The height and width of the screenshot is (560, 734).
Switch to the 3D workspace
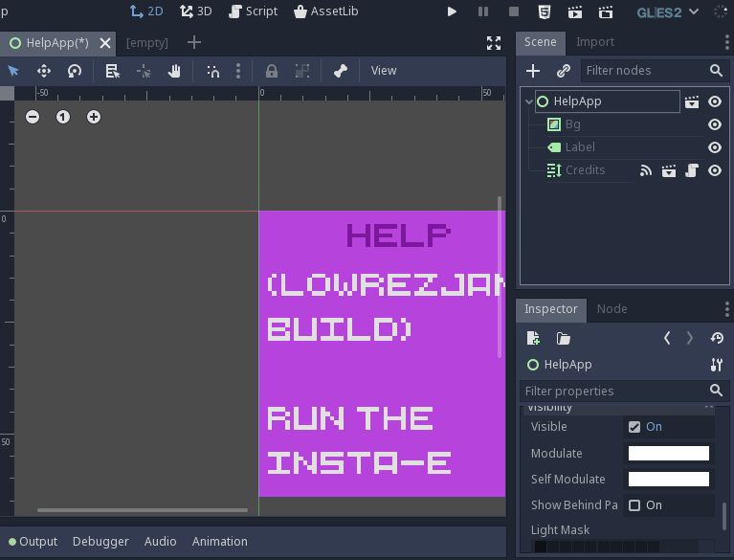coord(195,11)
